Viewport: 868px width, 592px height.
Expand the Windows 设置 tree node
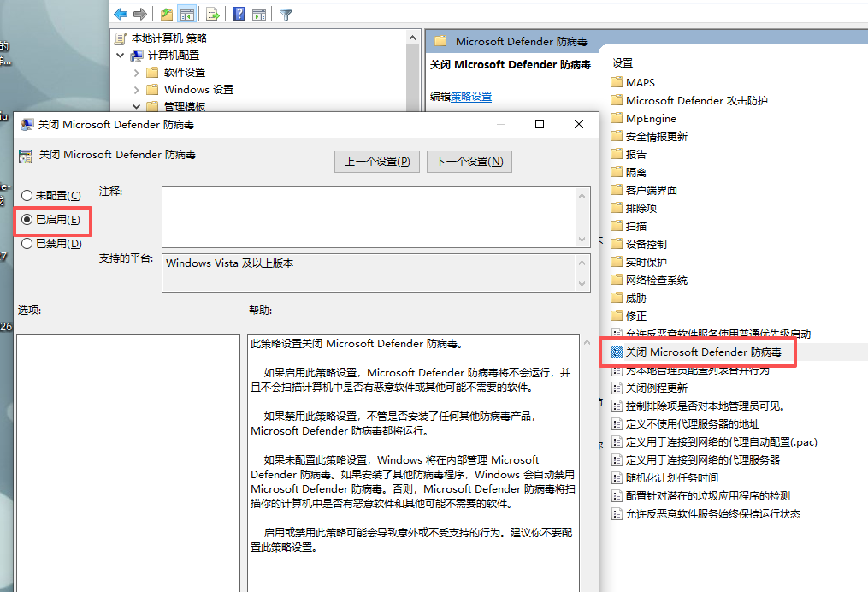coord(136,90)
